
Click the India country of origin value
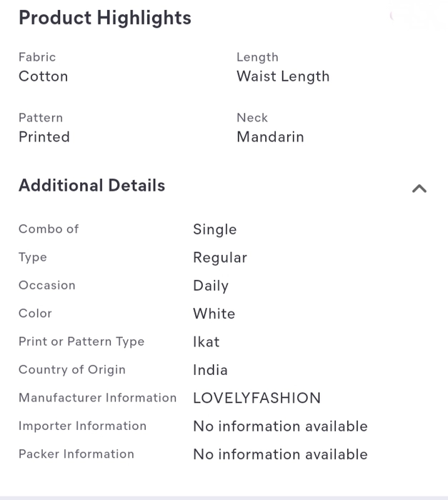pyautogui.click(x=210, y=370)
